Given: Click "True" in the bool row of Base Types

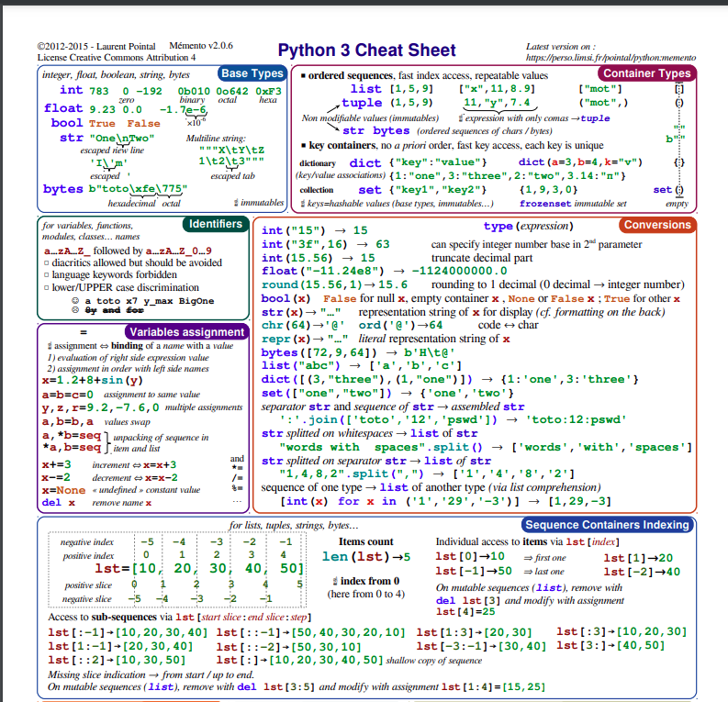Looking at the screenshot, I should point(102,123).
